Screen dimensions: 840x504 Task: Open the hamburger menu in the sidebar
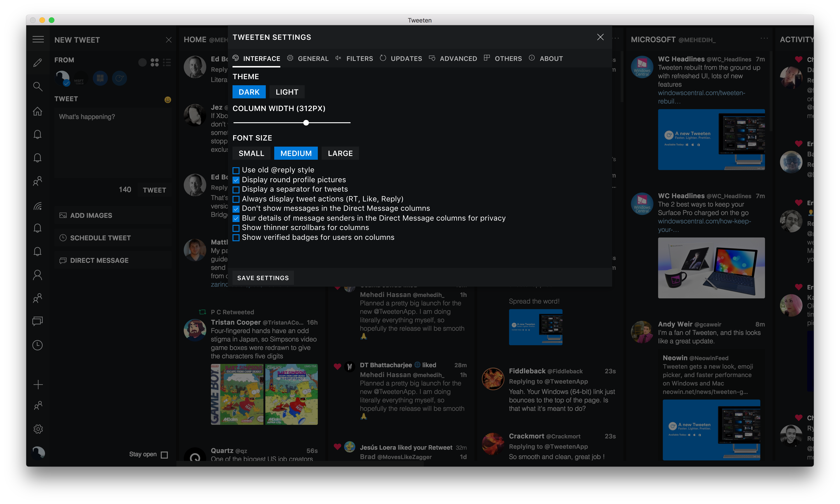[x=38, y=39]
